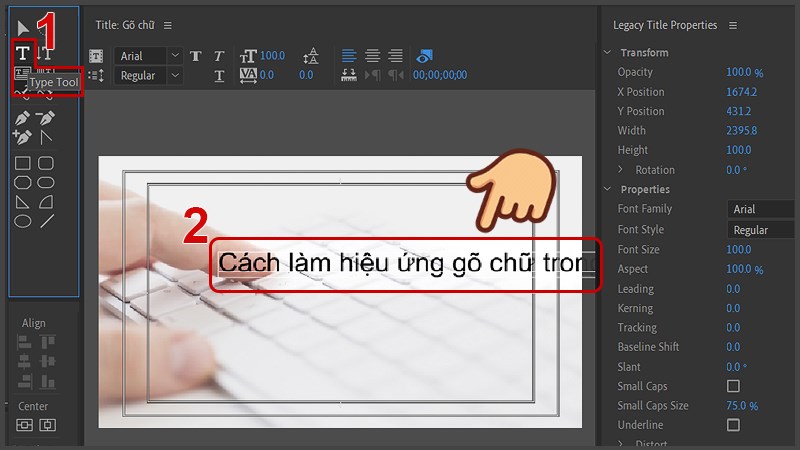This screenshot has width=800, height=450.
Task: Select the Arc shape tool
Action: click(46, 202)
